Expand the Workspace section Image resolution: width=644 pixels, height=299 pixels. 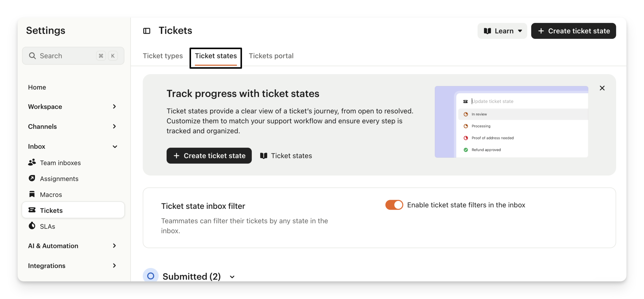[x=114, y=107]
